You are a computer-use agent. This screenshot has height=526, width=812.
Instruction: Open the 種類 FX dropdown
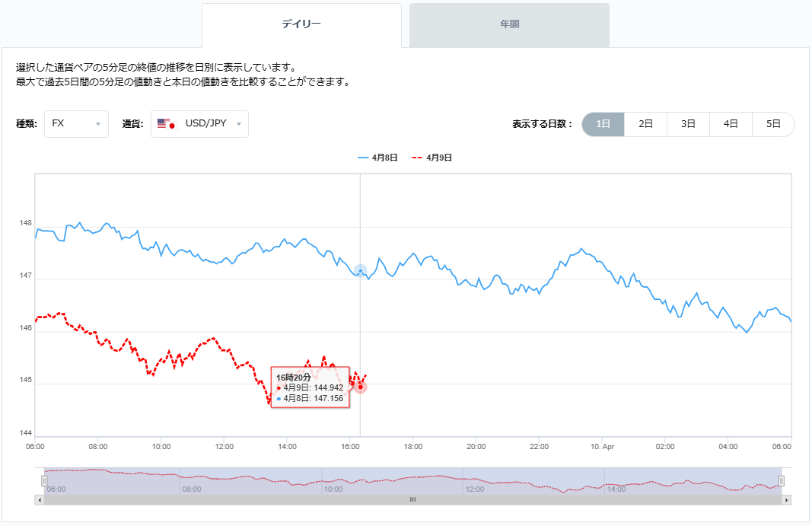click(76, 124)
